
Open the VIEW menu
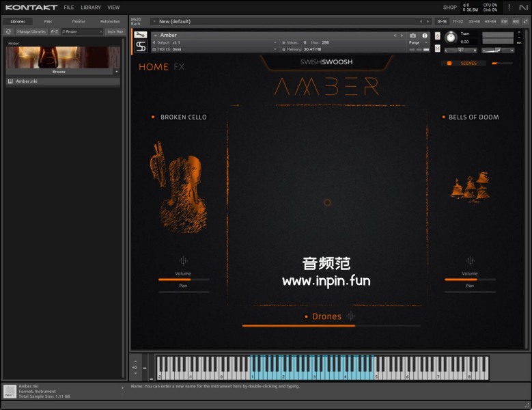(x=113, y=8)
